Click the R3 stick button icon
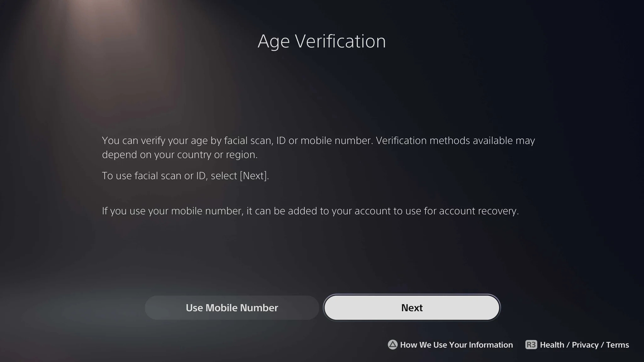This screenshot has width=644, height=362. [531, 345]
